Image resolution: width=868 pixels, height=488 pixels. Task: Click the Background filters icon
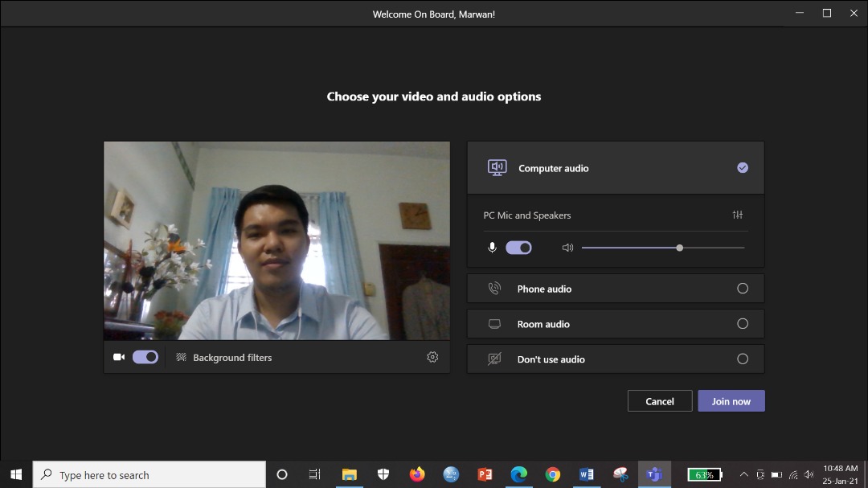[x=182, y=357]
